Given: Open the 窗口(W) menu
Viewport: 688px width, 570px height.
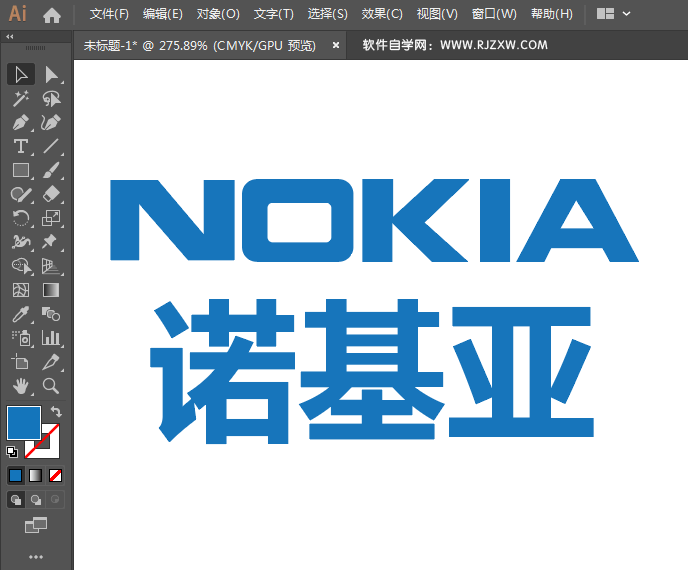Looking at the screenshot, I should coord(494,14).
